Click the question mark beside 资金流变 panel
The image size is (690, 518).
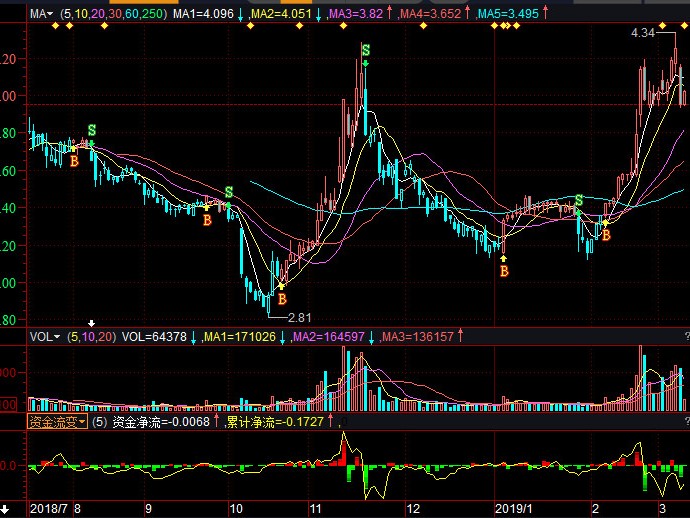pos(687,422)
